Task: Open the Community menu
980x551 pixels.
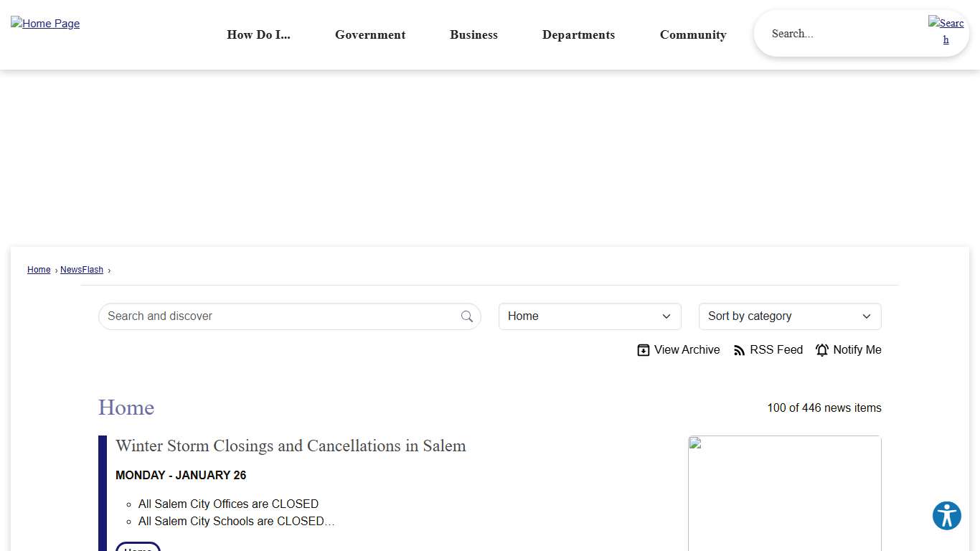Action: click(x=693, y=35)
